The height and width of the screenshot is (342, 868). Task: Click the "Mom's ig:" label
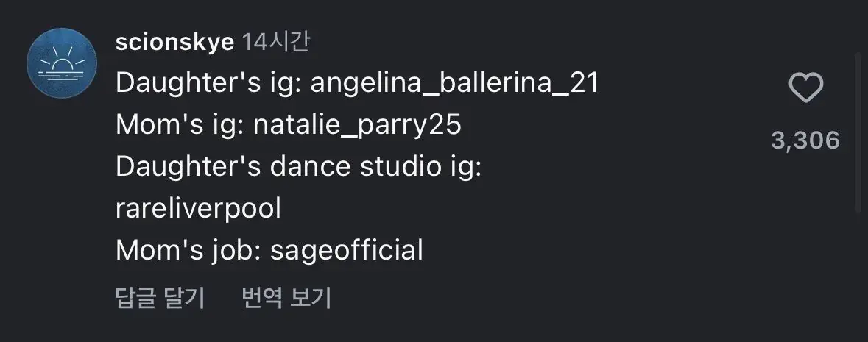point(180,126)
